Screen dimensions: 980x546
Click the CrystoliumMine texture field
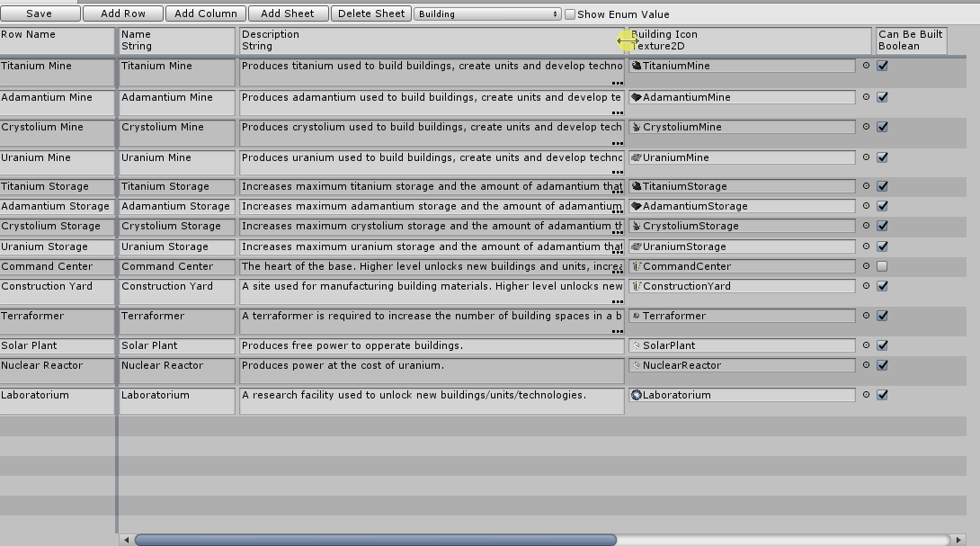pos(742,127)
